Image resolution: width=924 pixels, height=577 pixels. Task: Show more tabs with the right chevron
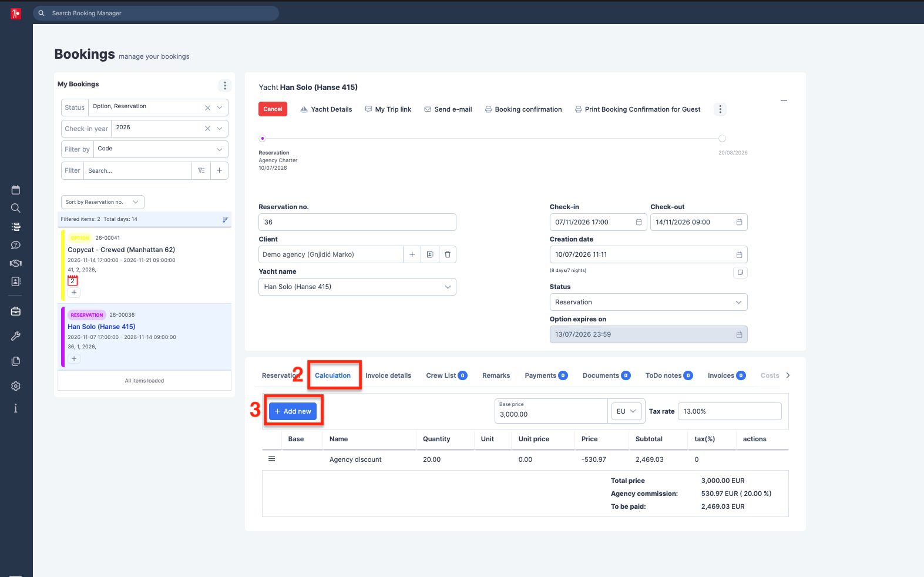(x=788, y=375)
